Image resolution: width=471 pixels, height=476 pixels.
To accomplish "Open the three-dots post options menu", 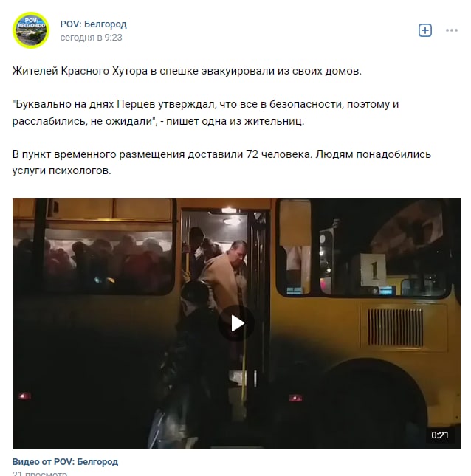I will coord(452,30).
